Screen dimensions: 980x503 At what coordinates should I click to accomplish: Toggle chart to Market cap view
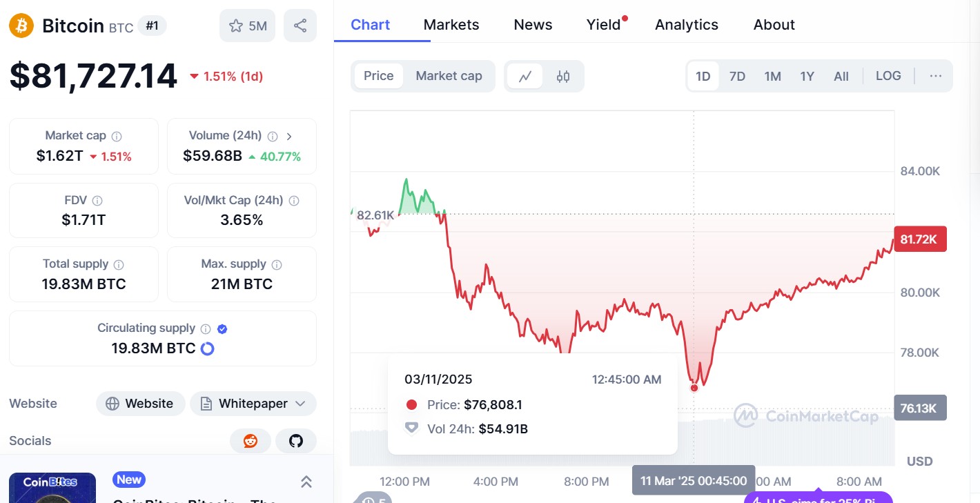pyautogui.click(x=449, y=76)
